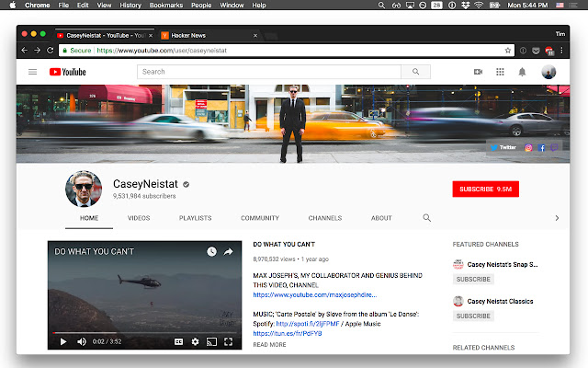Open the CHANNELS channel tab
Viewport: 588px width, 368px height.
tap(325, 218)
